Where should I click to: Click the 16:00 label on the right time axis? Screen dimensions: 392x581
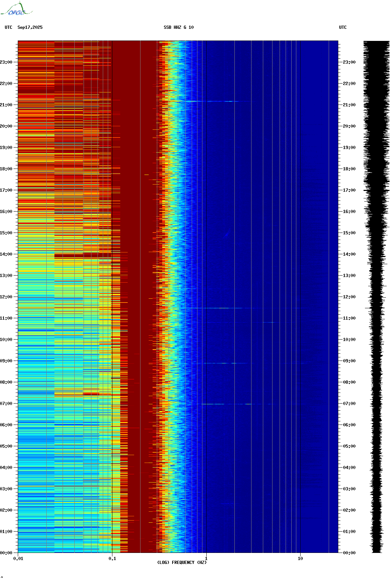pos(349,212)
